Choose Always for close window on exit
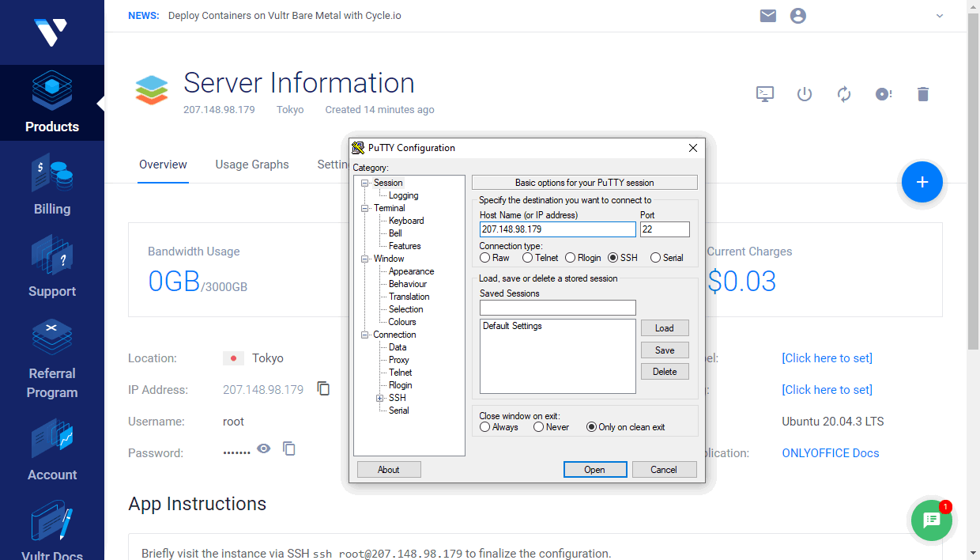Screen dimensions: 980x560 485,427
